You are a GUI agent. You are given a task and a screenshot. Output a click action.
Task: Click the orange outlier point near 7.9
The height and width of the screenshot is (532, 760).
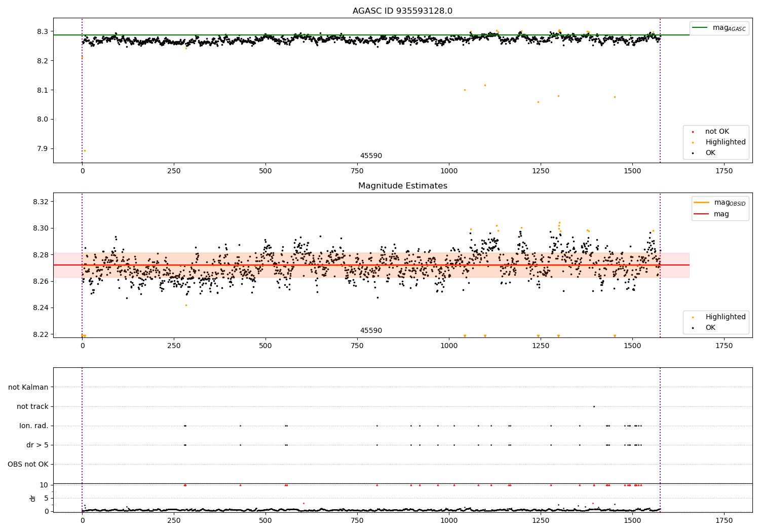point(85,150)
